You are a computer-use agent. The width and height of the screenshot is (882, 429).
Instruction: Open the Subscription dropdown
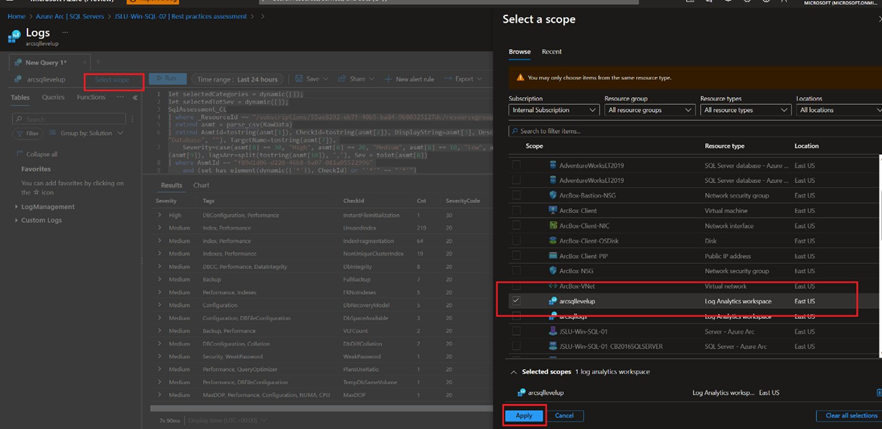553,110
